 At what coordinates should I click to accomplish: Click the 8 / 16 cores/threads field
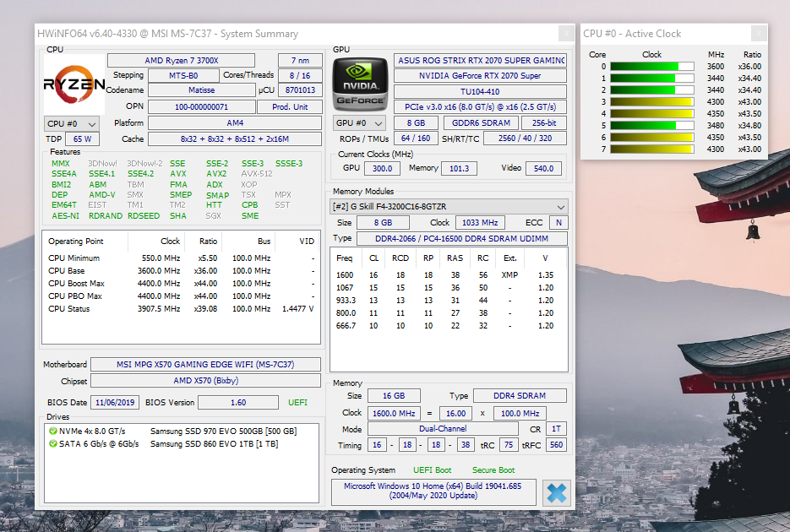pyautogui.click(x=300, y=75)
